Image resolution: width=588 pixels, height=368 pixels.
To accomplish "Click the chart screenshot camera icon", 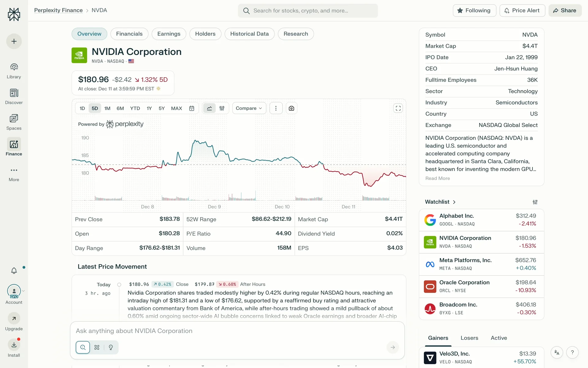I will pos(291,108).
